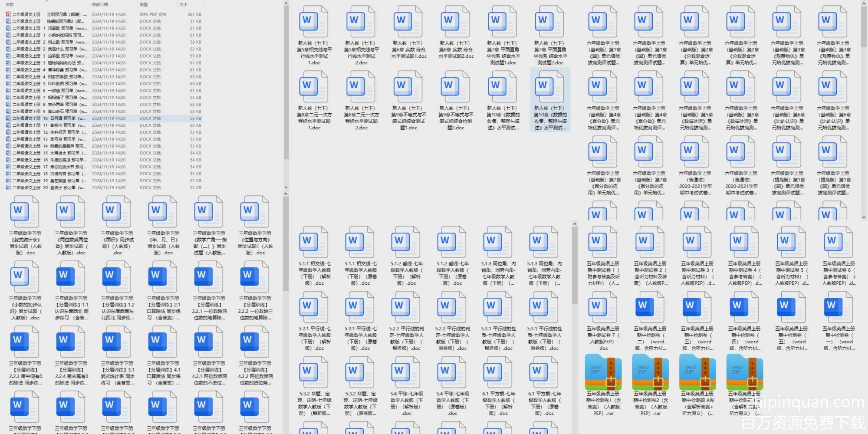
Task: Select 360 ZIP archive icon 期中检测卷1 .rar
Action: coord(603,372)
